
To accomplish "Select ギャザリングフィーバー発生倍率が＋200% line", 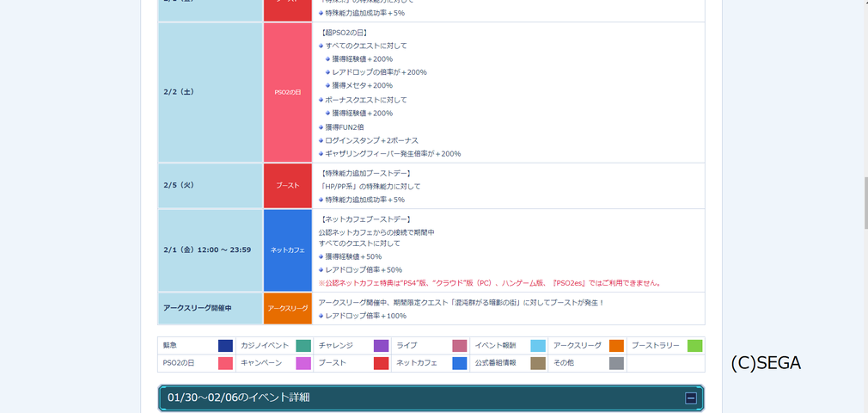I will pyautogui.click(x=393, y=153).
